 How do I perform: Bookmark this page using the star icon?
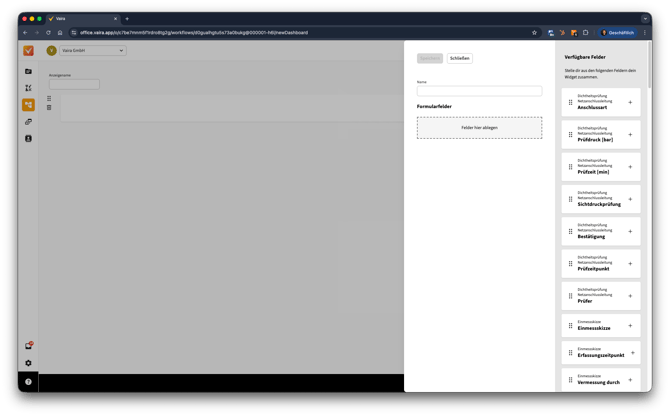535,32
